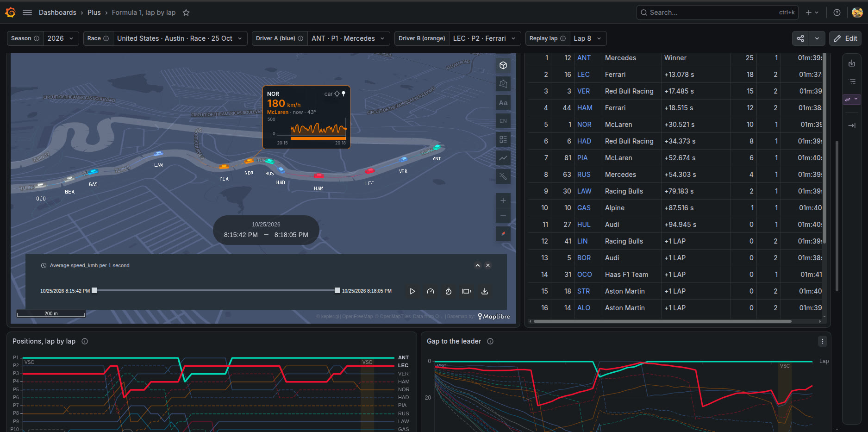Click the time slider end handle

point(337,290)
